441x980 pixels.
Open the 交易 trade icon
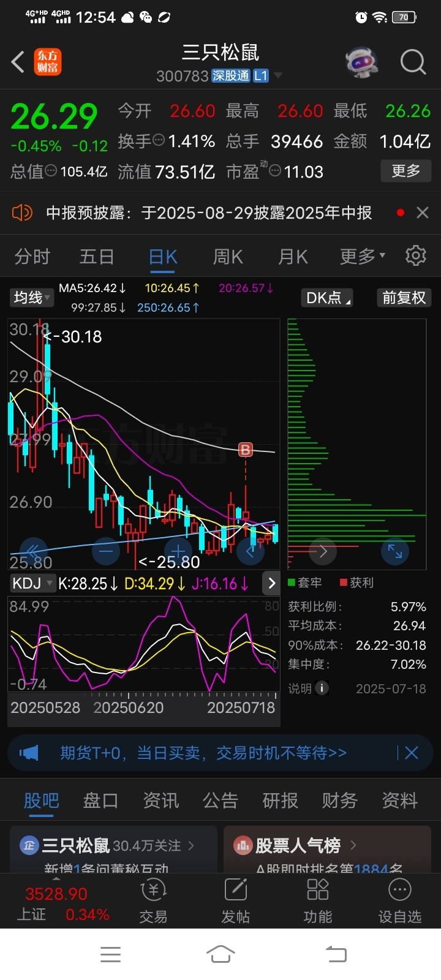tap(153, 900)
